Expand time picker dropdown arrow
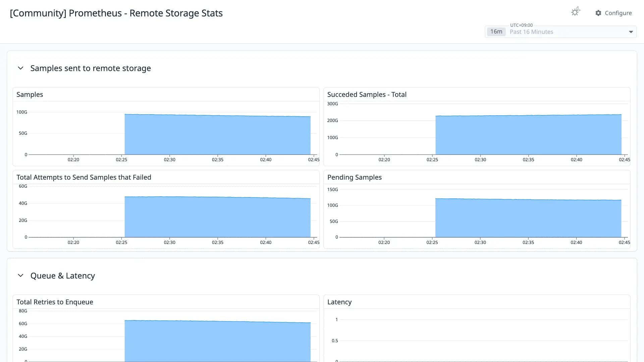The image size is (644, 362). (x=631, y=32)
